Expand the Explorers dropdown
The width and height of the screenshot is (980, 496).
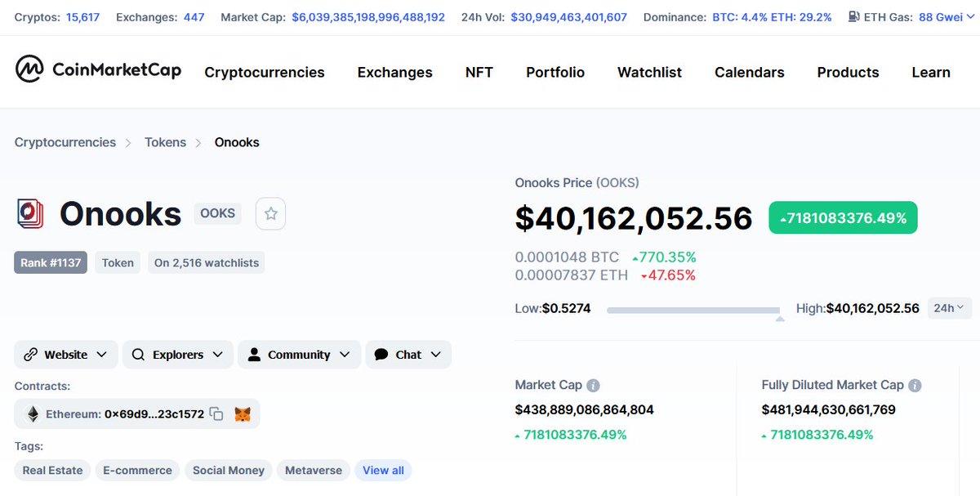[178, 355]
